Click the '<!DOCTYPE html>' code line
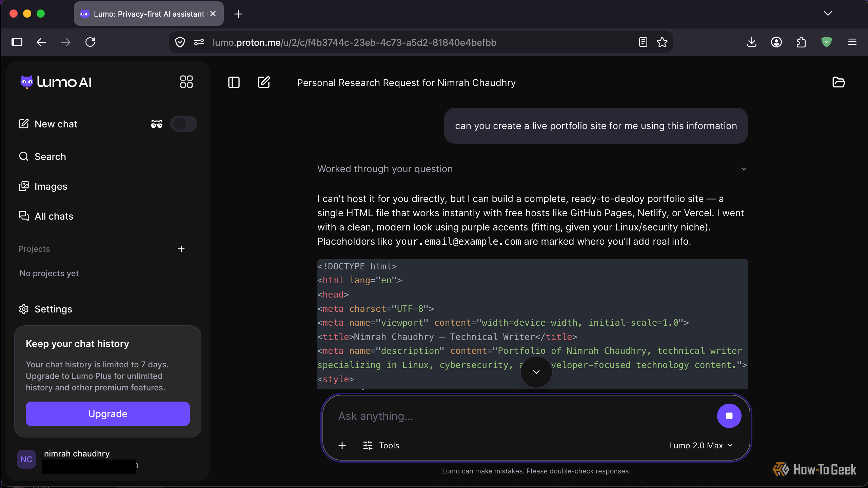 click(x=357, y=266)
